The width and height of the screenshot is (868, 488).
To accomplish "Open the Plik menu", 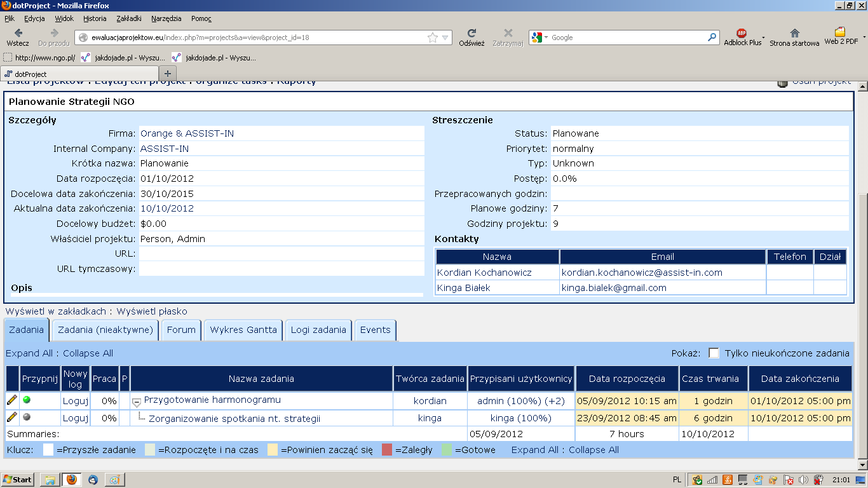I will tap(10, 18).
